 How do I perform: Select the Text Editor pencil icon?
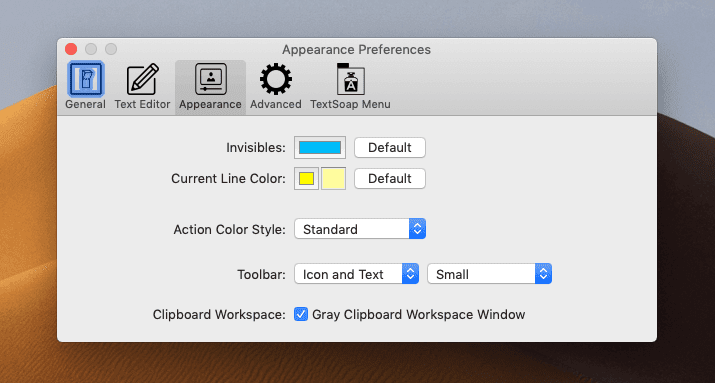[143, 79]
